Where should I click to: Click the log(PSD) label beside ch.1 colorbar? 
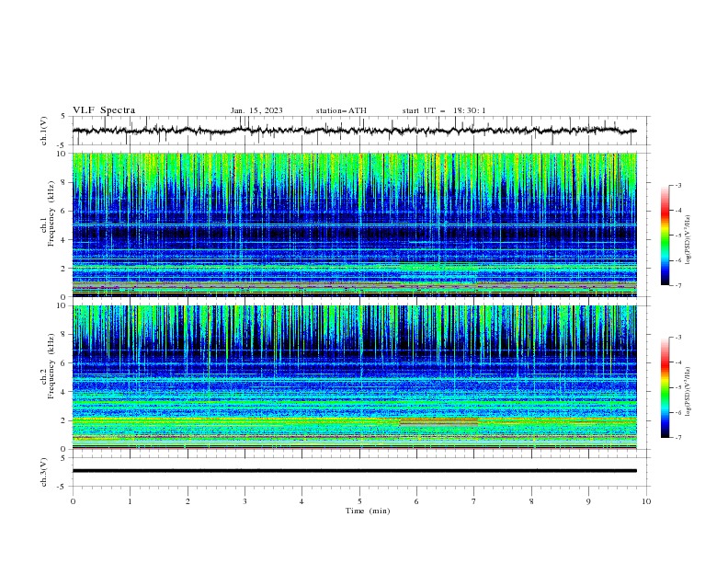pyautogui.click(x=688, y=240)
